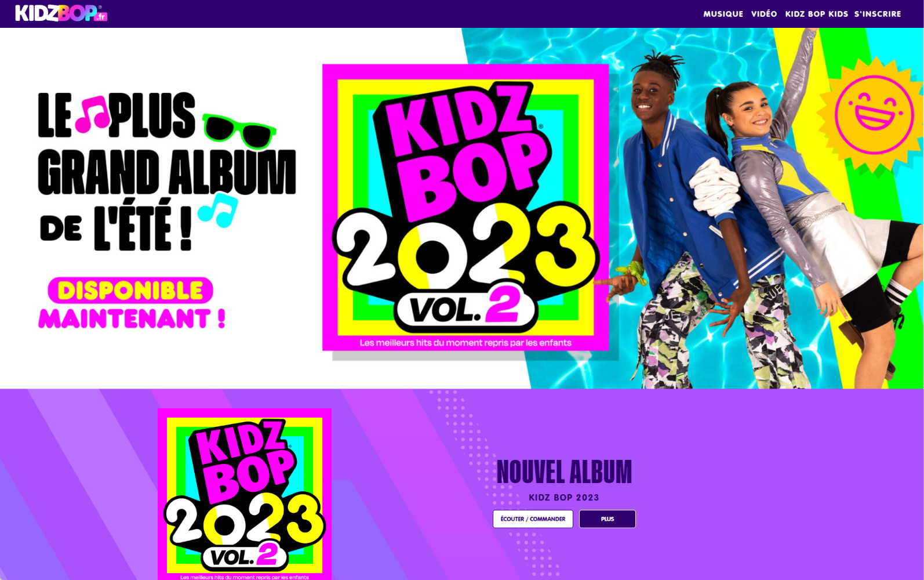The height and width of the screenshot is (580, 924).
Task: Click the DISPONIBLE pink badge
Action: (130, 290)
